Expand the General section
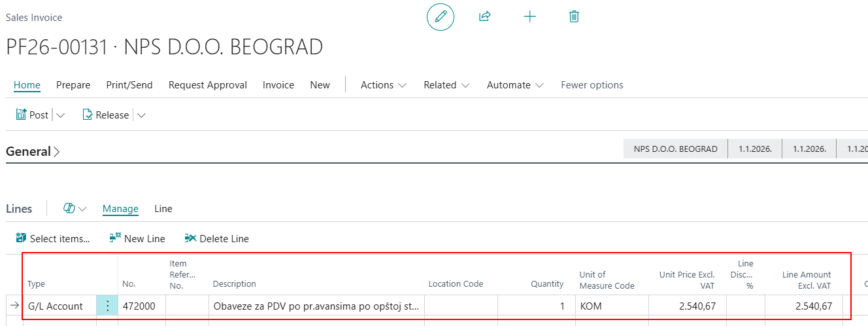 point(33,151)
